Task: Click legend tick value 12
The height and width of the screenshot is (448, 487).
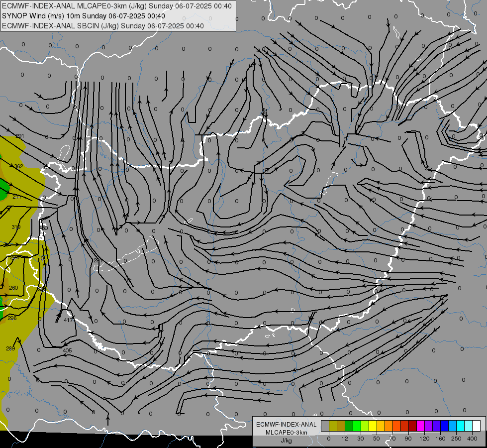Action: pos(345,439)
